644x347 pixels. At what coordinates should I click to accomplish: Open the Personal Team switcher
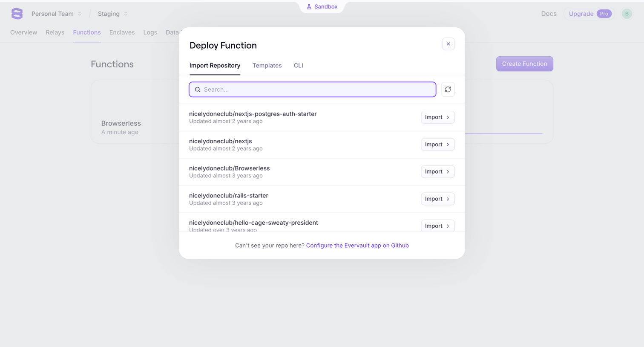tap(56, 14)
